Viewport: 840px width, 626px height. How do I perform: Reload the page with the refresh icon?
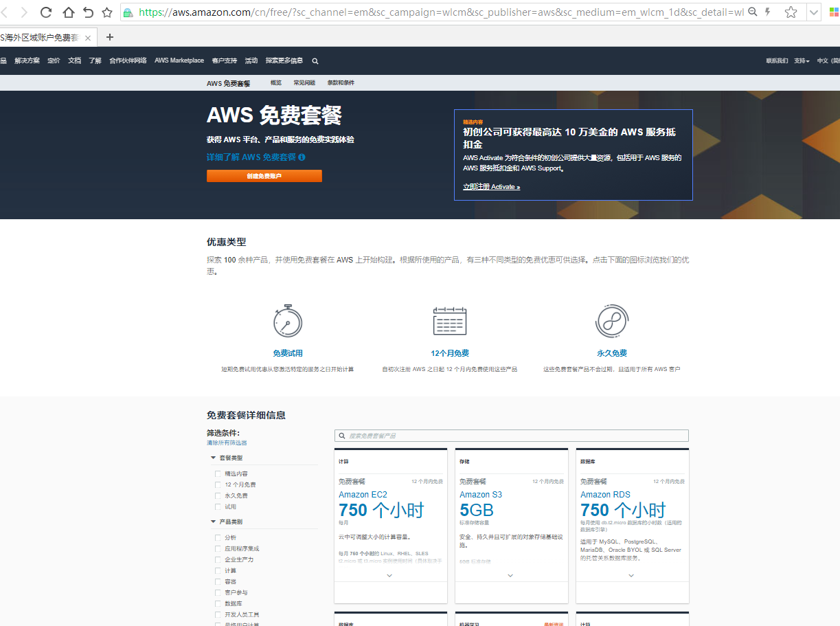[46, 12]
